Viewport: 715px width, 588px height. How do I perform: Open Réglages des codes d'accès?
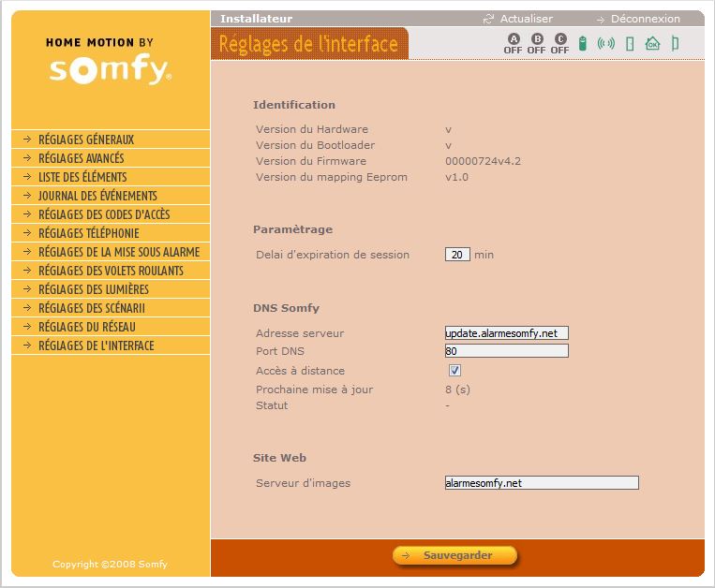104,214
